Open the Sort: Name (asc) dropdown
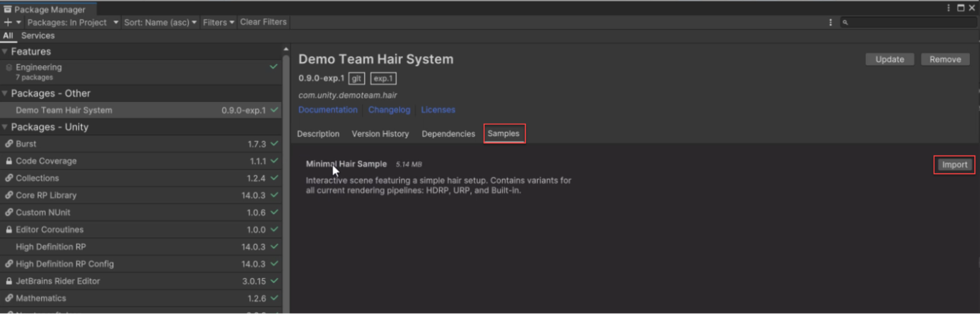Screen dimensions: 980x314 [x=160, y=22]
